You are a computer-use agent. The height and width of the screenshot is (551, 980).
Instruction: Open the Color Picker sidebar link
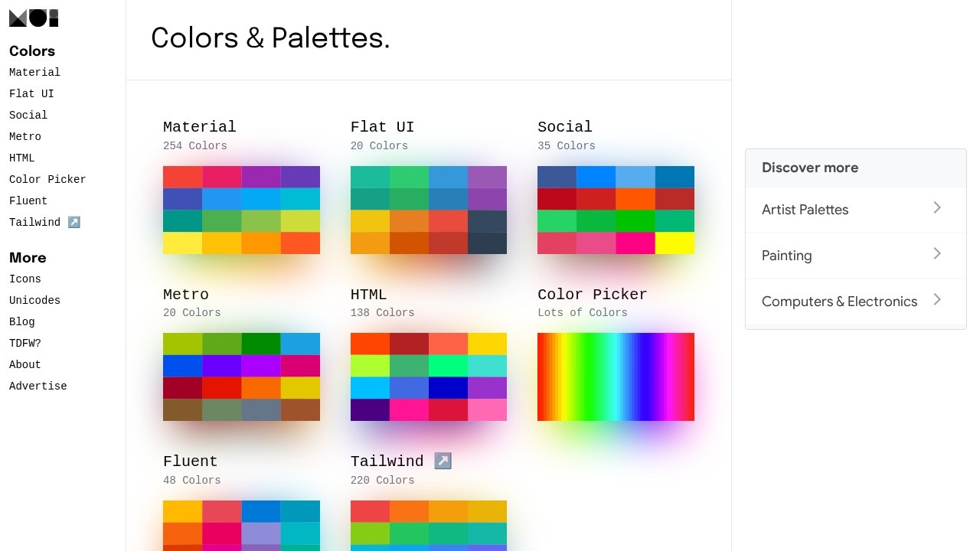(x=47, y=179)
